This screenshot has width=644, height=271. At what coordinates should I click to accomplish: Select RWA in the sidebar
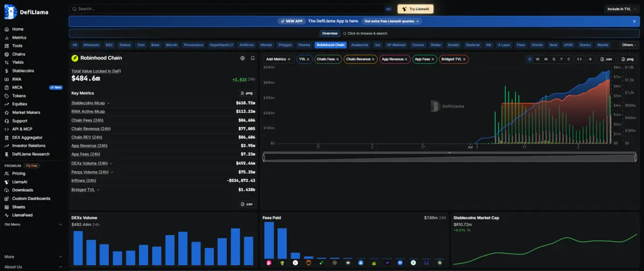[x=13, y=79]
